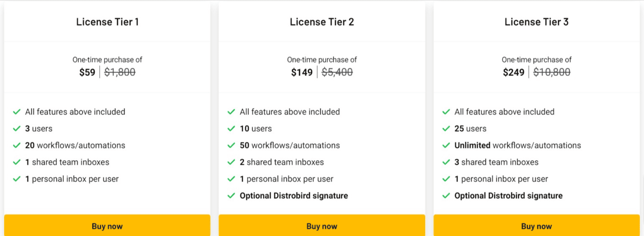The width and height of the screenshot is (644, 236).
Task: Click the checkmark next to 25 users
Action: point(446,129)
